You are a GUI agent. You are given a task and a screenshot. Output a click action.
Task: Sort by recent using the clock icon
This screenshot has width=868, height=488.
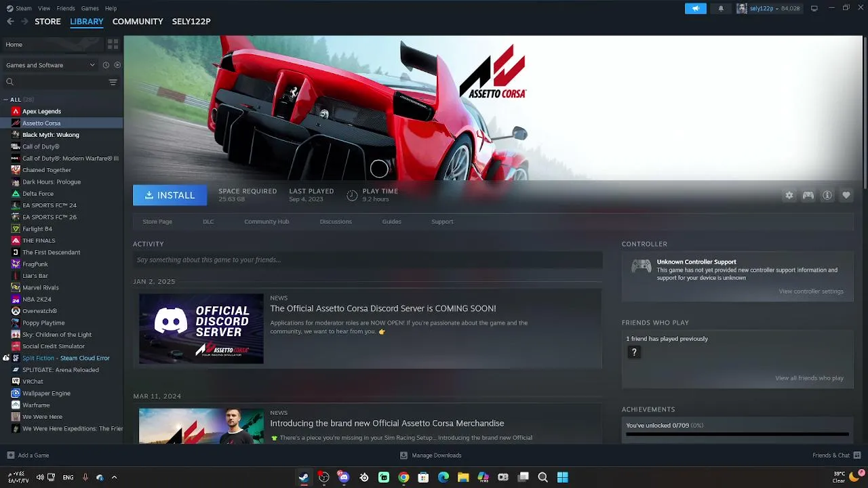pos(106,65)
